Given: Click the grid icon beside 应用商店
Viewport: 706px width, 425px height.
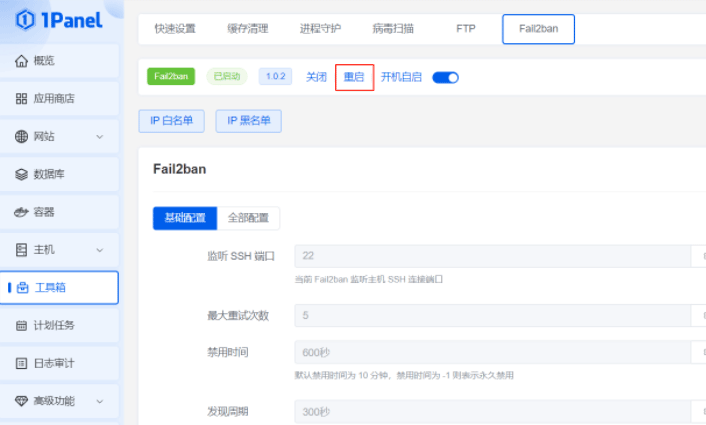Looking at the screenshot, I should point(21,99).
